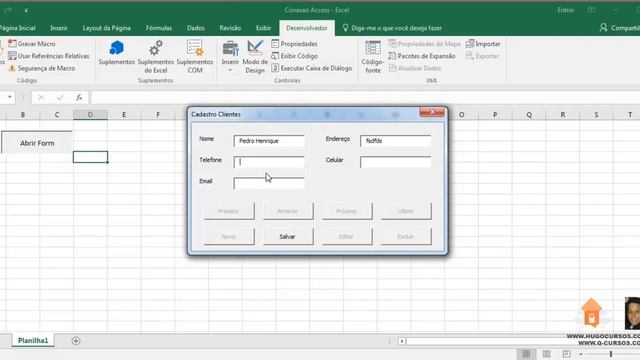The height and width of the screenshot is (360, 640).
Task: Click the Último button in form
Action: [406, 211]
